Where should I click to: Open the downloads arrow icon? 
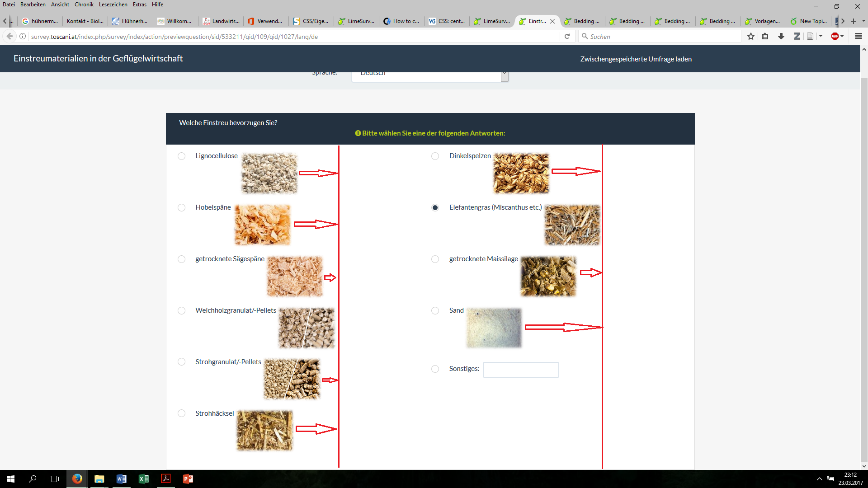tap(781, 36)
